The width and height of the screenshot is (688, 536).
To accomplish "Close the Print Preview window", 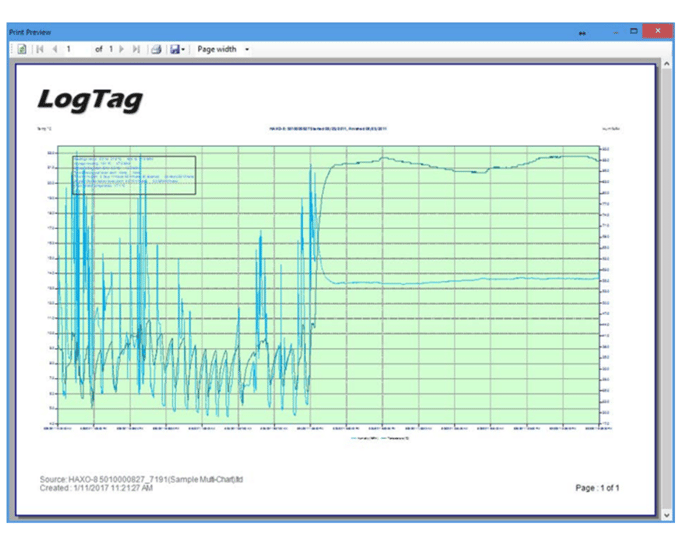I will (x=657, y=31).
